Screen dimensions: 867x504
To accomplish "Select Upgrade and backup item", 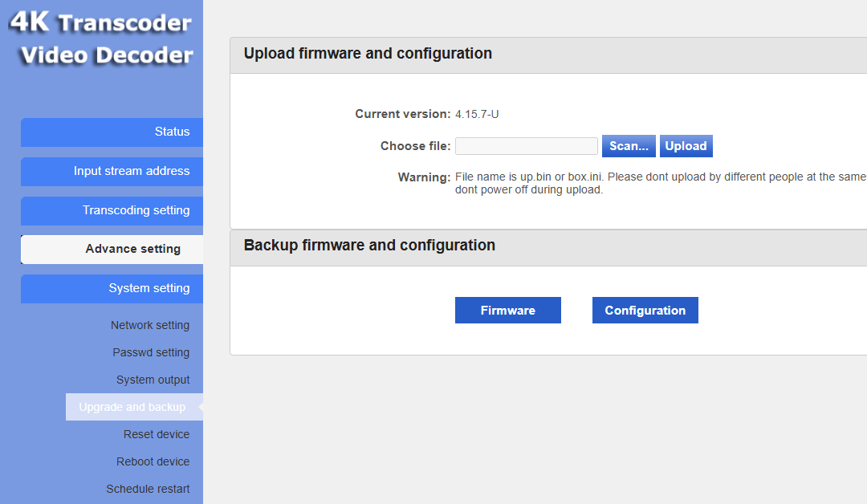I will click(134, 407).
